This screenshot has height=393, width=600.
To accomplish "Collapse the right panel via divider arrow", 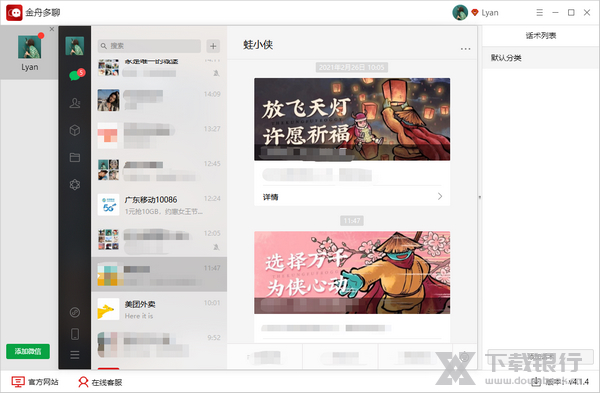I will pos(480,197).
